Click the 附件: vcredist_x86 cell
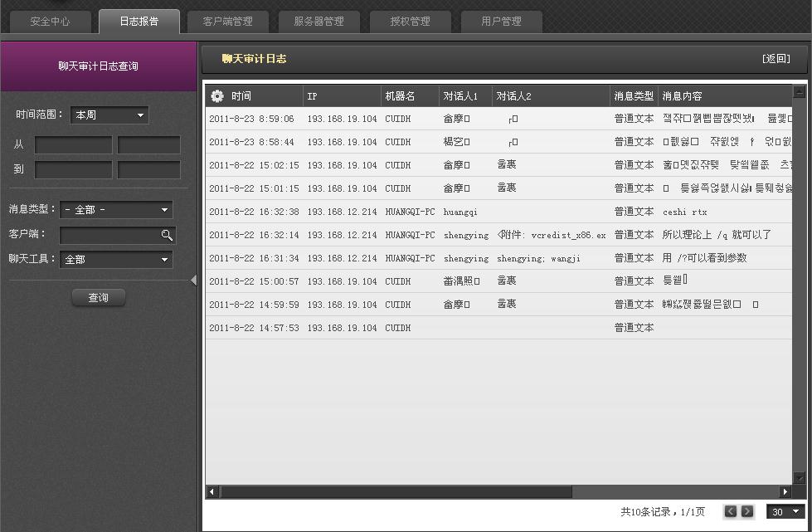This screenshot has height=532, width=812. coord(551,235)
